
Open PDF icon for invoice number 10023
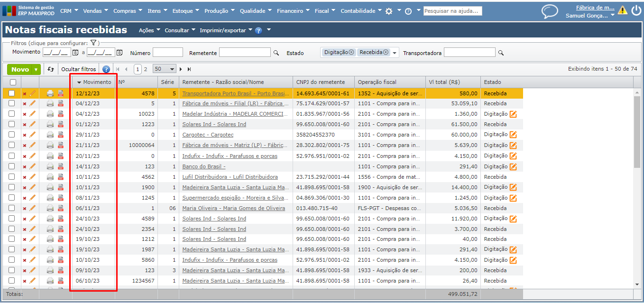61,114
